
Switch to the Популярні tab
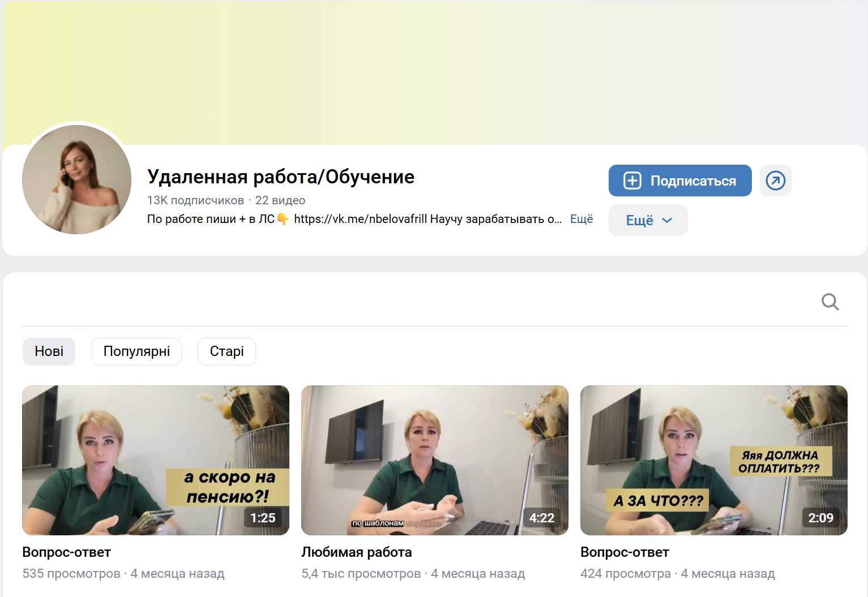[x=136, y=351]
